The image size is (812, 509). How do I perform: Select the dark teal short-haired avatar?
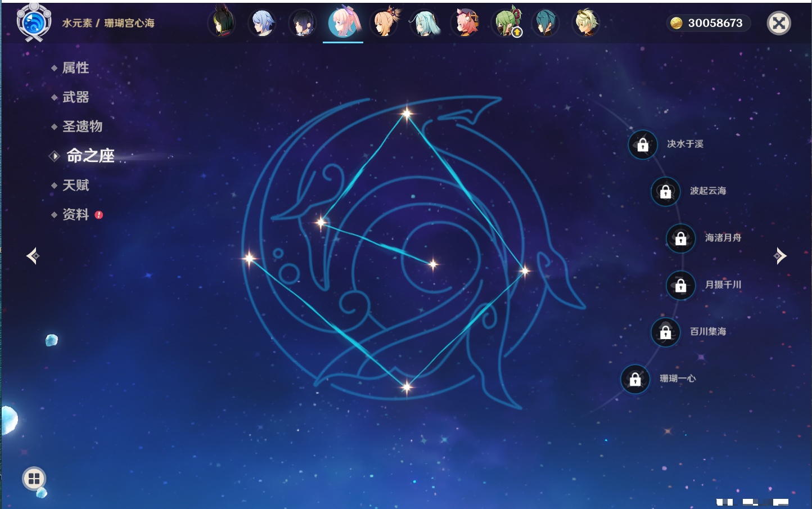(545, 23)
